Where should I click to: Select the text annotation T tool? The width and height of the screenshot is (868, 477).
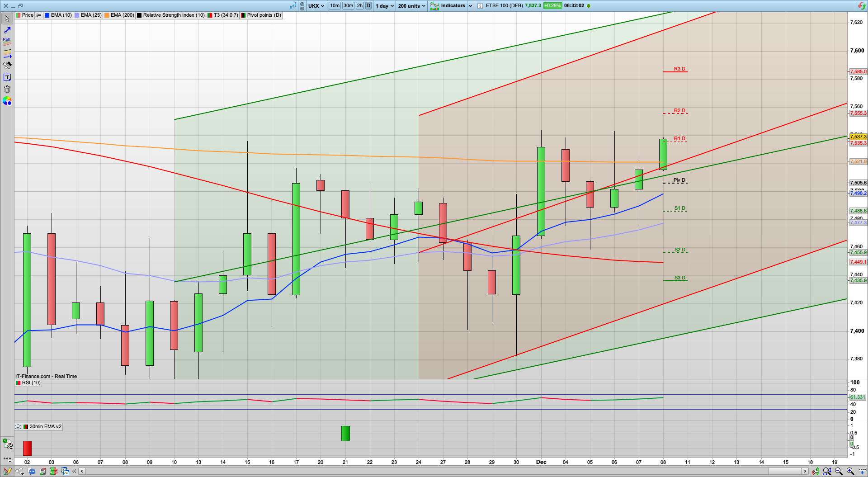pyautogui.click(x=7, y=77)
